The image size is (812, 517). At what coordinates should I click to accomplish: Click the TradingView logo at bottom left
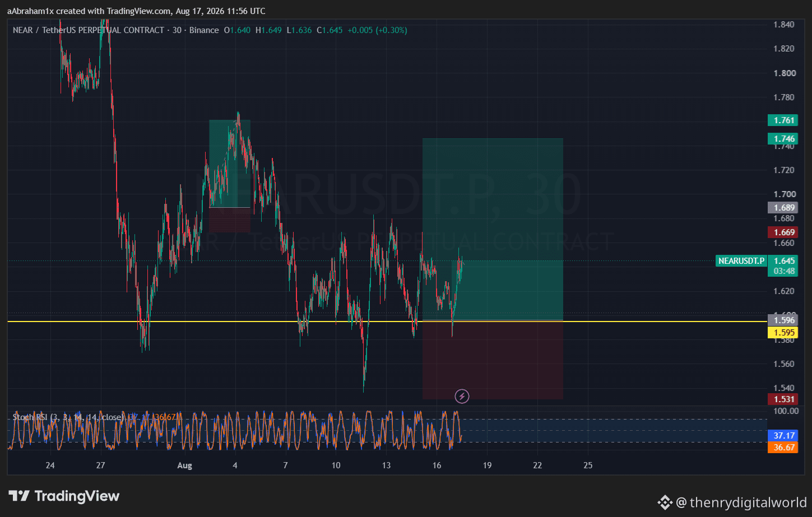[64, 496]
